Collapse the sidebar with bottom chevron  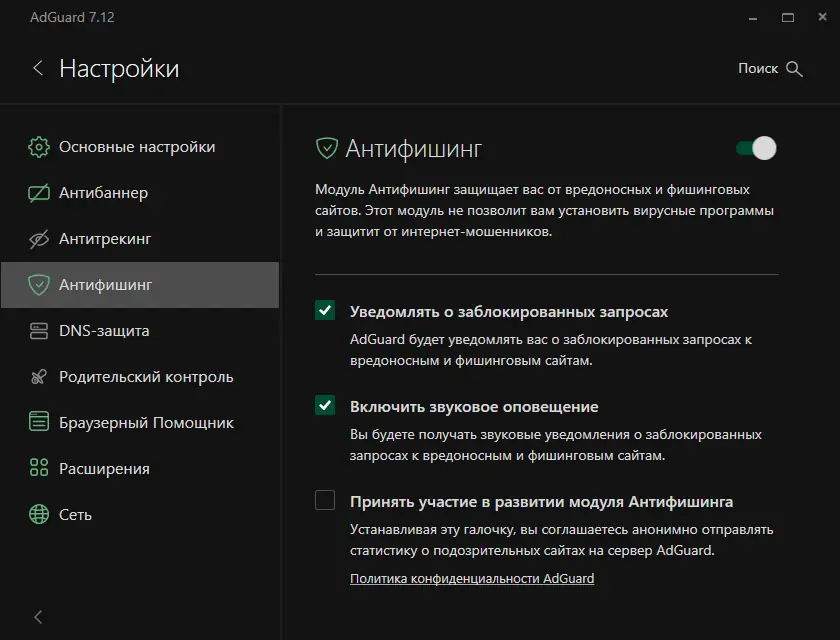(38, 616)
